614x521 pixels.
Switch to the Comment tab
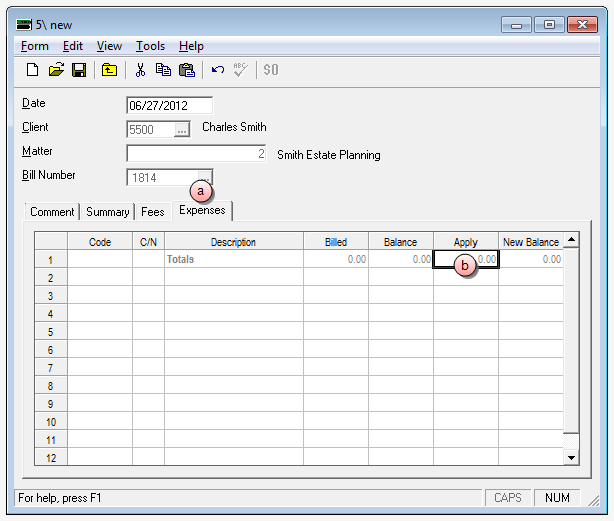coord(52,212)
